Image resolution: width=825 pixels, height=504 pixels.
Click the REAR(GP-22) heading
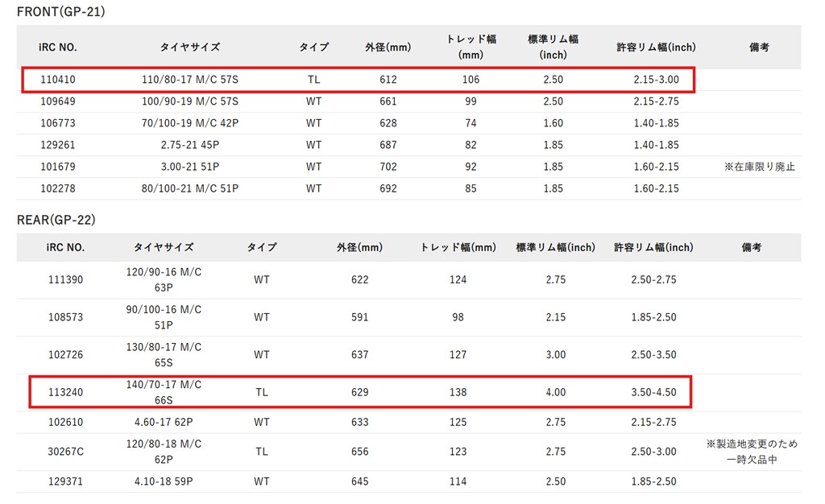(56, 220)
